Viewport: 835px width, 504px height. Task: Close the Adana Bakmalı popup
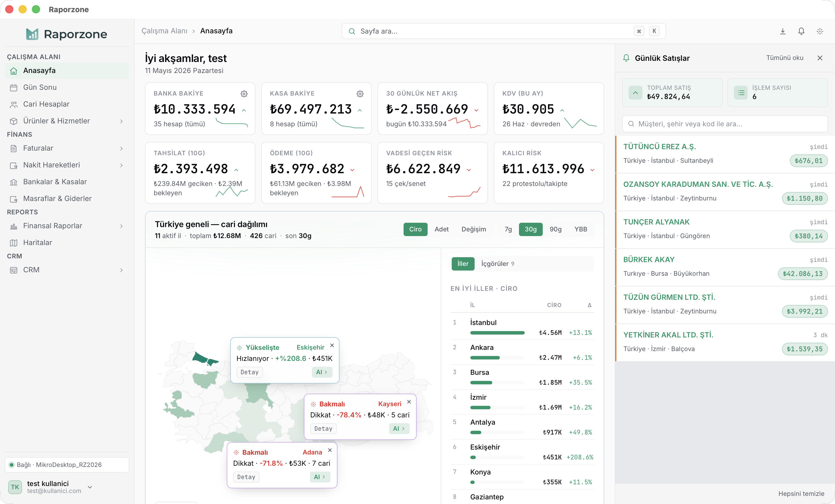click(330, 450)
